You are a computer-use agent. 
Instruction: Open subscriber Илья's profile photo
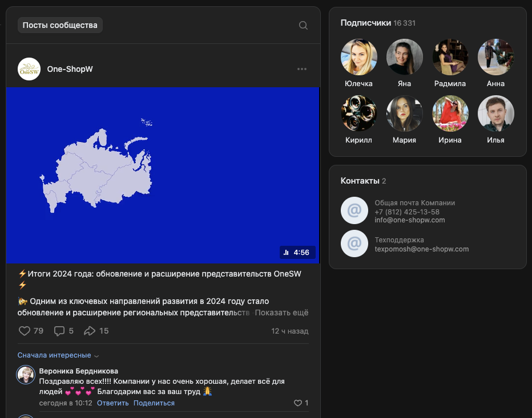pyautogui.click(x=495, y=113)
